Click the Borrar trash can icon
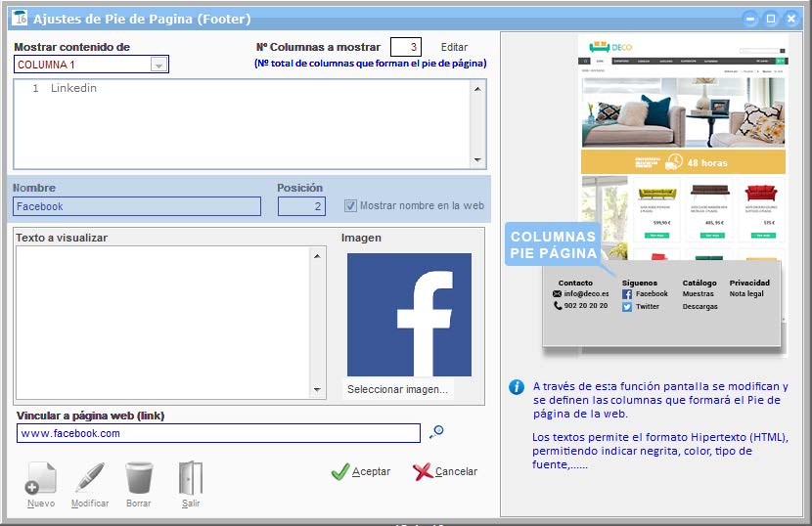This screenshot has height=526, width=812. [x=139, y=478]
